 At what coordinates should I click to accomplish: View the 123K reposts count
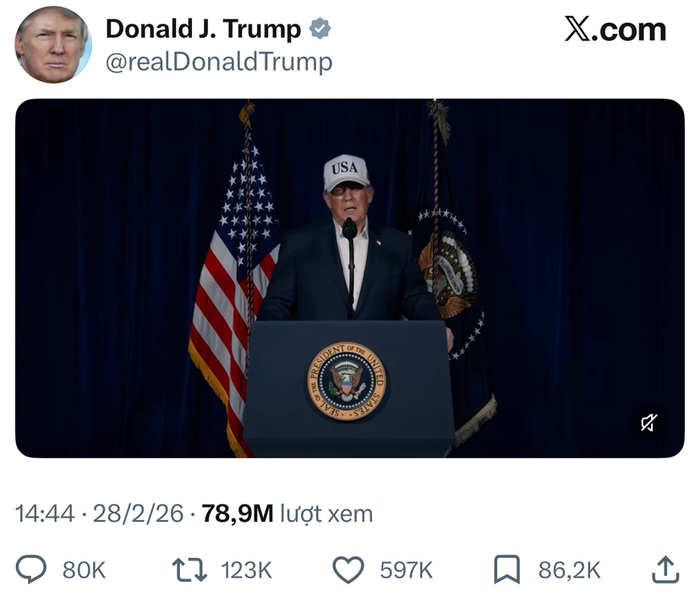click(x=246, y=570)
